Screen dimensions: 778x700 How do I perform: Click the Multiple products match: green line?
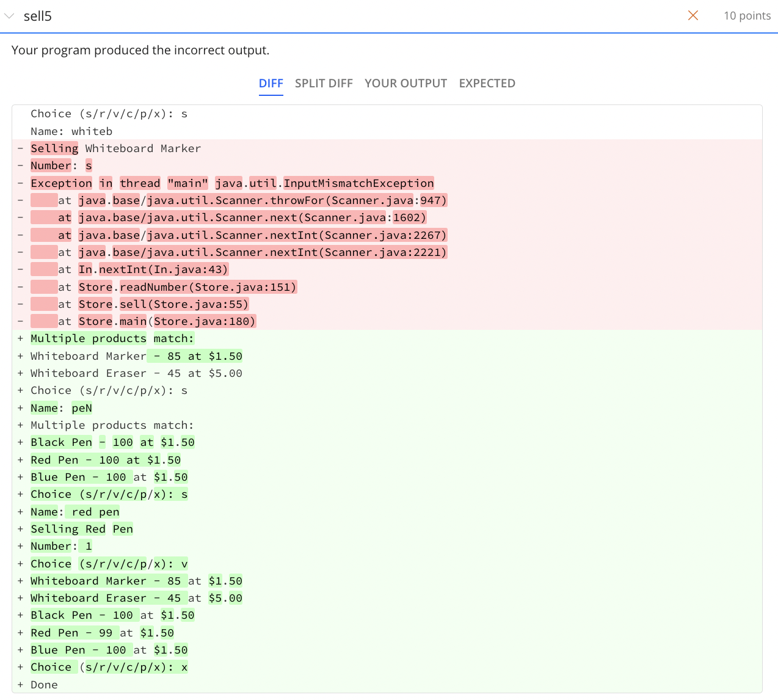(112, 338)
